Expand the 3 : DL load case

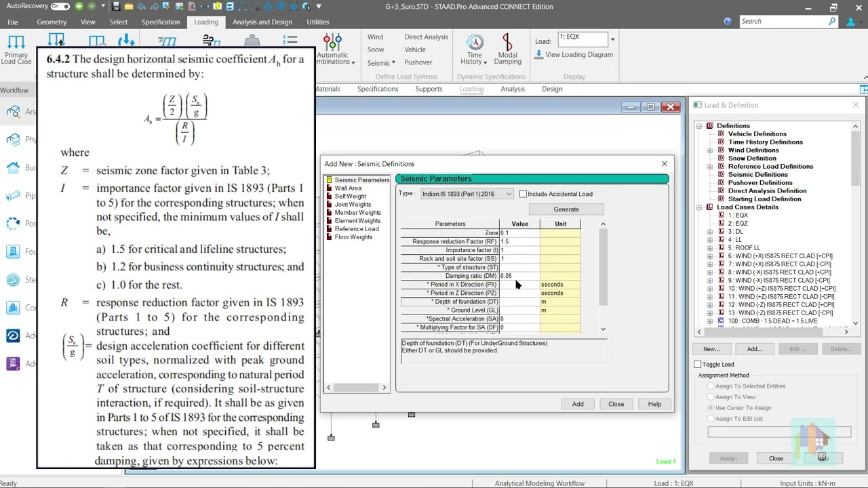coord(710,231)
